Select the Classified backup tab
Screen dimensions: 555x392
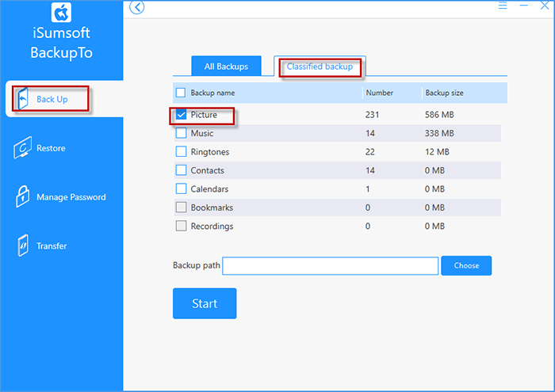point(320,67)
